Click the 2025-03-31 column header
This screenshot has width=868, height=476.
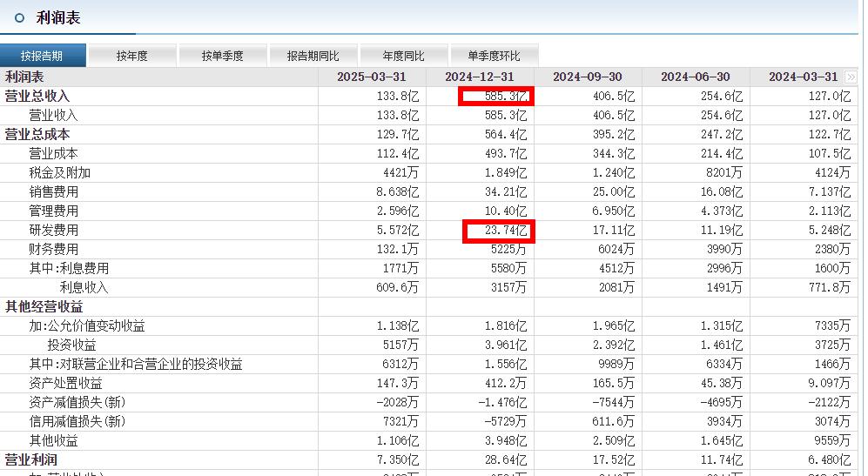[372, 77]
